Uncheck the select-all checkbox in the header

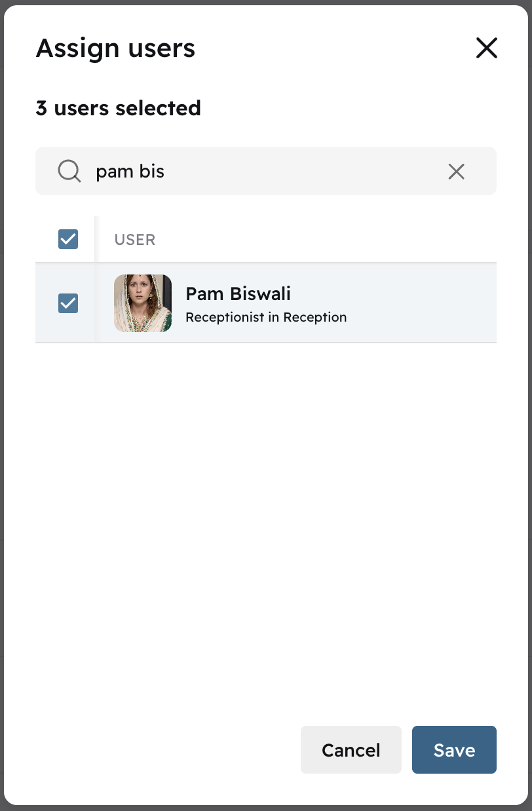[x=67, y=238]
